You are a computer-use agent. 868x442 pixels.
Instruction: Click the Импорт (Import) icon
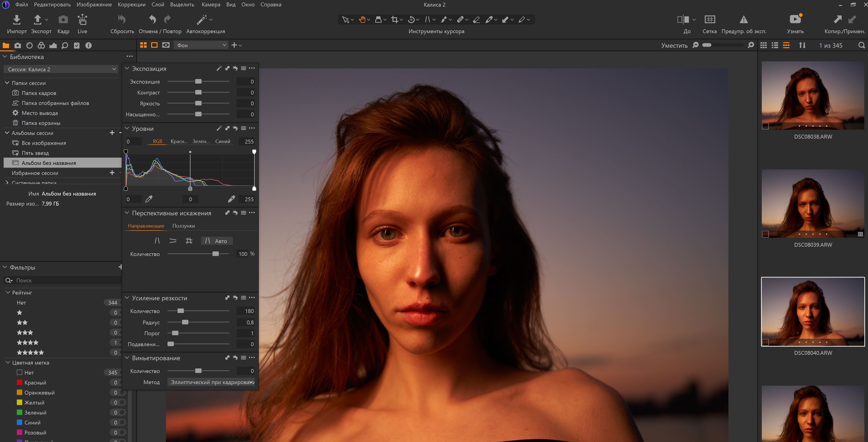[x=17, y=20]
